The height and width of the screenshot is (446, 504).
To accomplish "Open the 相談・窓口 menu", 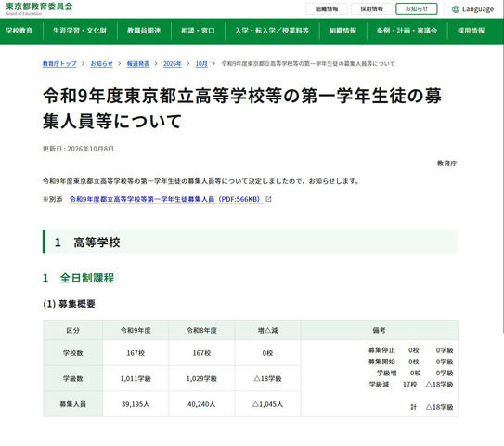I will click(198, 31).
